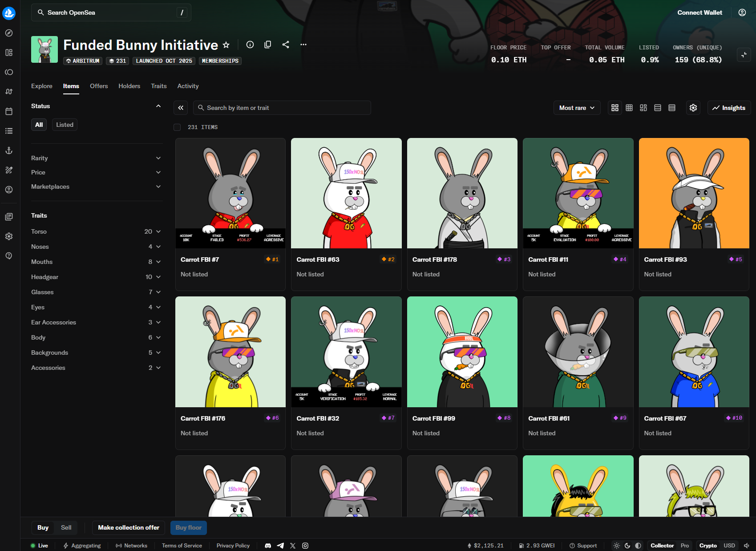This screenshot has height=551, width=756.
Task: Open the Carrot FBI #99 item thumbnail
Action: pyautogui.click(x=462, y=352)
